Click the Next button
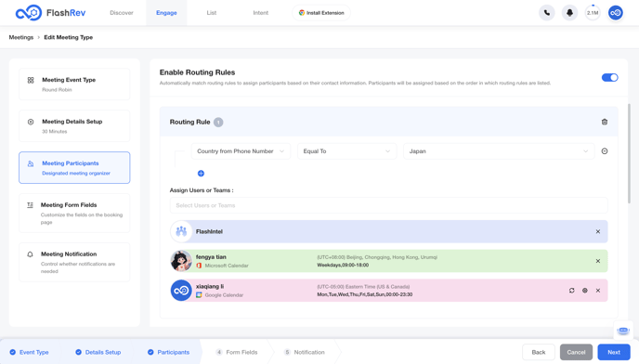The image size is (639, 364). 614,352
